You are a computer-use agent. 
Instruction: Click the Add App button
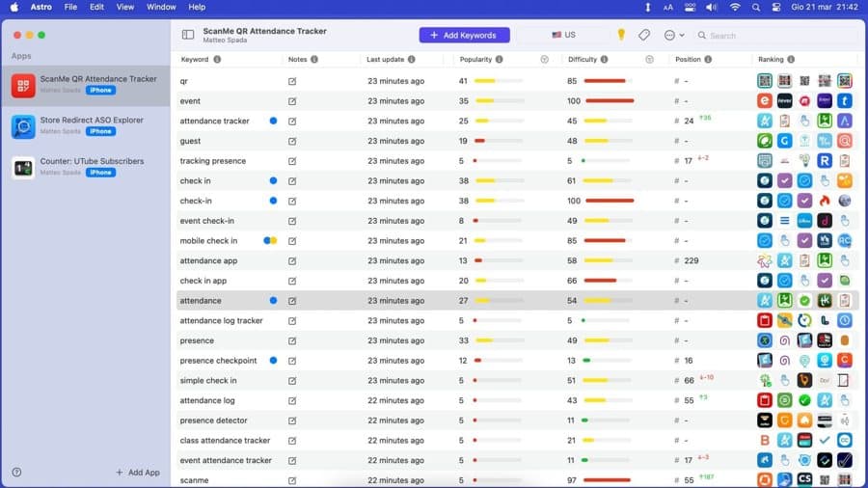pyautogui.click(x=138, y=472)
